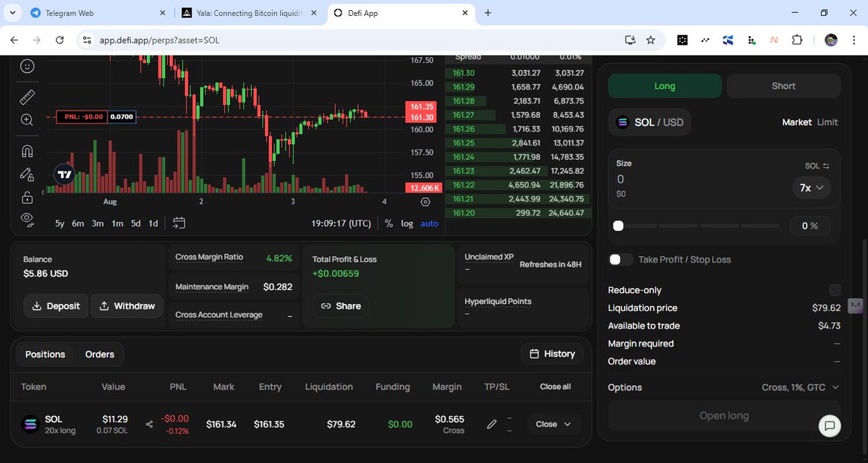This screenshot has height=463, width=868.
Task: Select the 1d chart range
Action: (153, 224)
